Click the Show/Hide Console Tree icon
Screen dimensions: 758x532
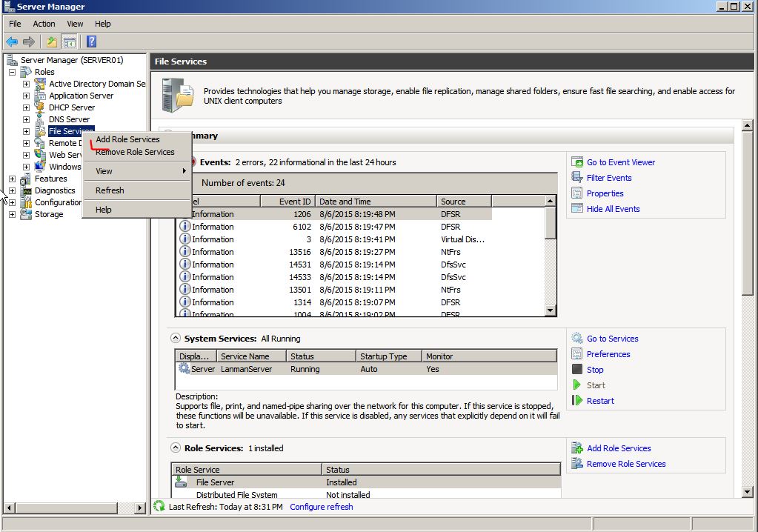[70, 42]
